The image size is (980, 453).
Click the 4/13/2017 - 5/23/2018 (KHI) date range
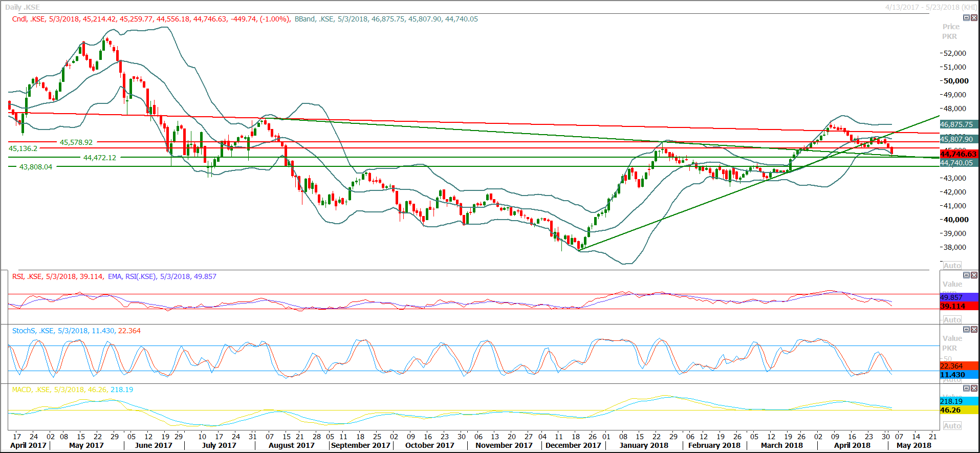pos(931,7)
